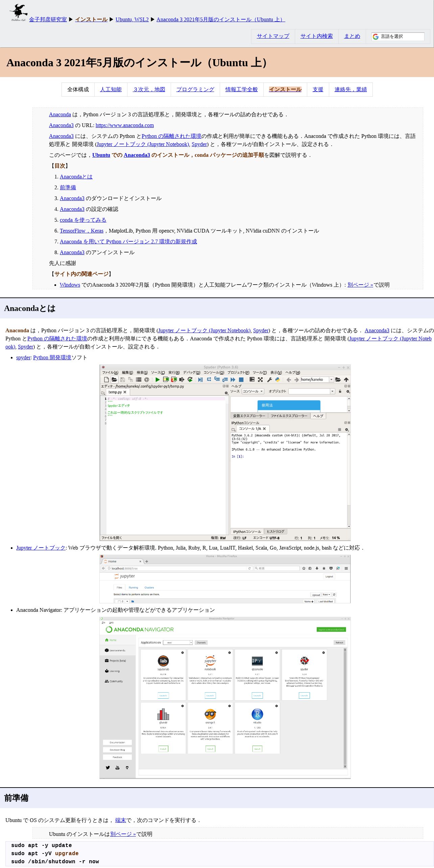Open the https://www.anaconda.com URL link
The width and height of the screenshot is (434, 868).
(x=125, y=125)
